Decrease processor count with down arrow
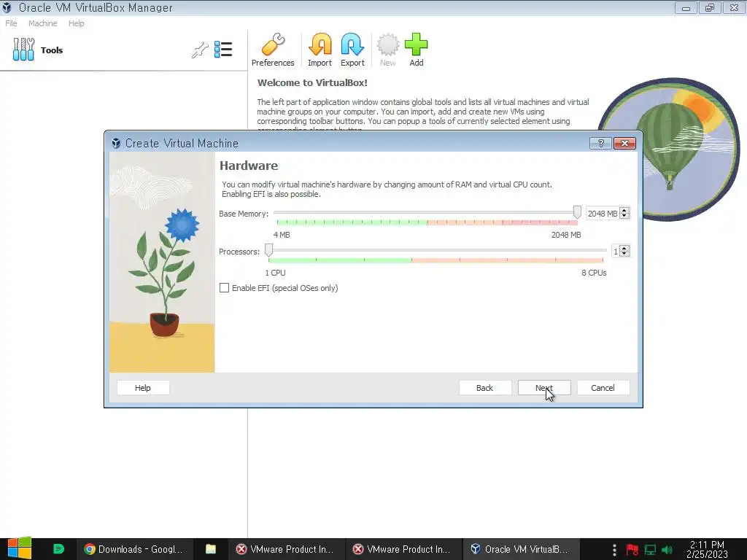Screen dimensions: 747x560 pos(624,254)
